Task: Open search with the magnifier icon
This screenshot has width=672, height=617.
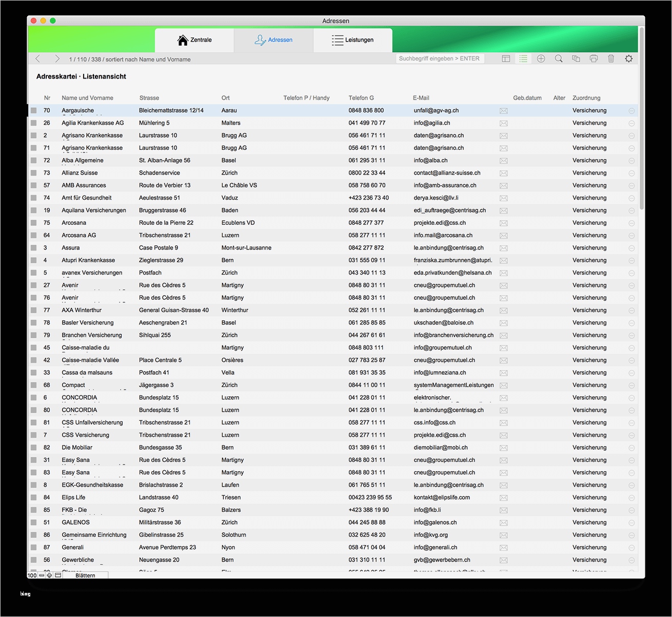Action: [x=559, y=59]
